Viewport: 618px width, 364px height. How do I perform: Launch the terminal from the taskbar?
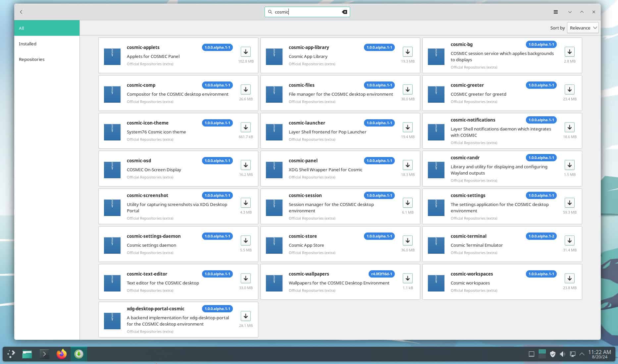[x=44, y=354]
